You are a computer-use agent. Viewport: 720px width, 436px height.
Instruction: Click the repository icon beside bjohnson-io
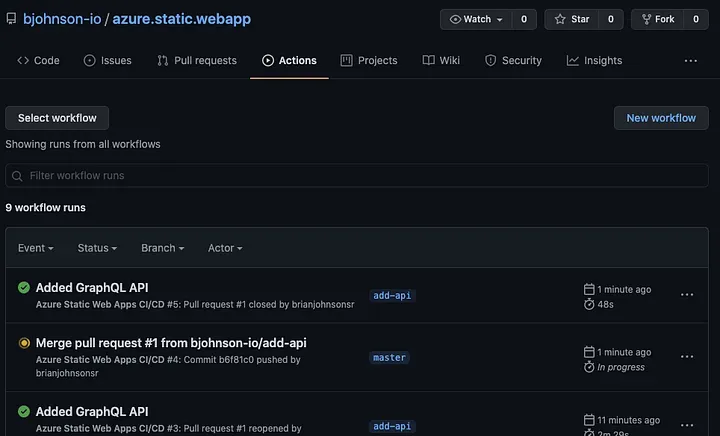(11, 19)
